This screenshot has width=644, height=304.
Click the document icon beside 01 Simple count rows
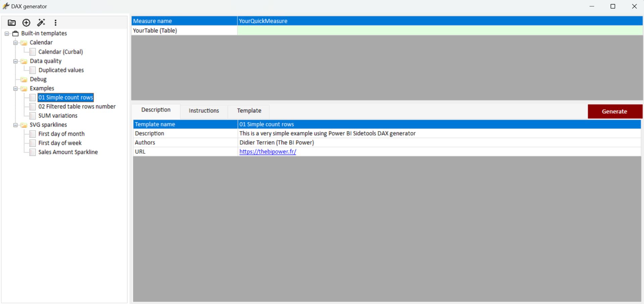[33, 97]
